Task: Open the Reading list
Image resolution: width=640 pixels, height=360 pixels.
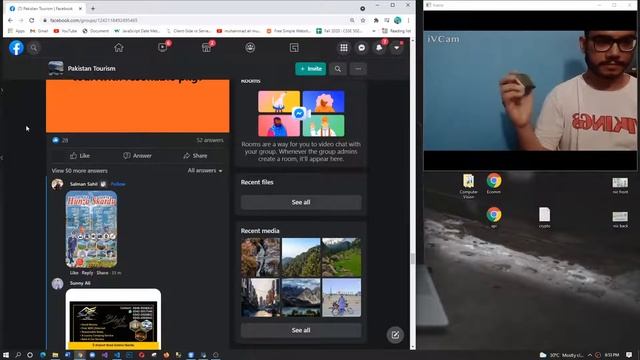Action: click(396, 31)
